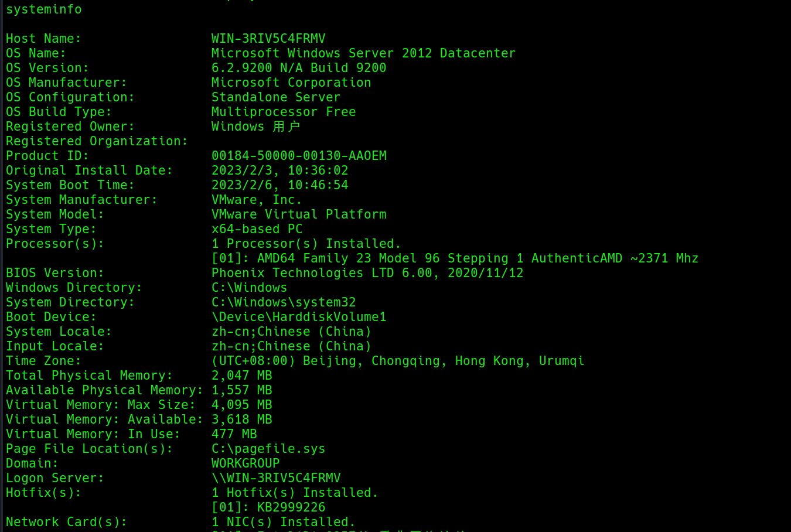Click the x64-based PC system type
This screenshot has width=791, height=532.
257,229
